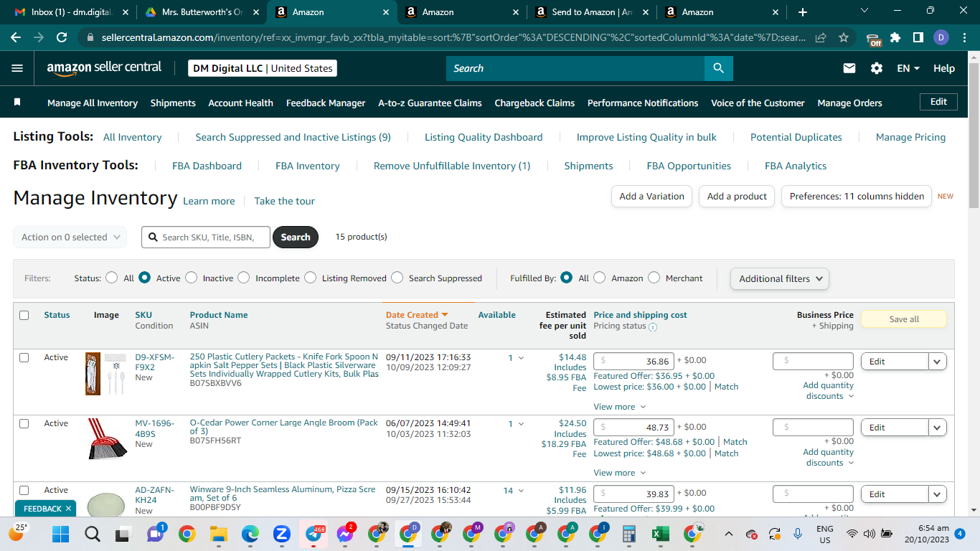Open the EN language dropdown
This screenshot has width=980, height=551.
point(908,68)
